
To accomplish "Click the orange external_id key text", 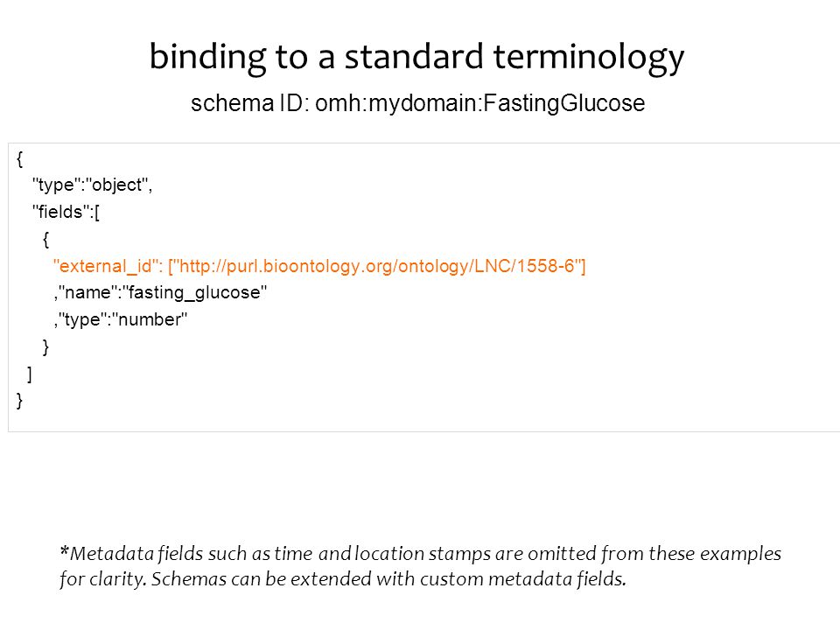I will [108, 266].
